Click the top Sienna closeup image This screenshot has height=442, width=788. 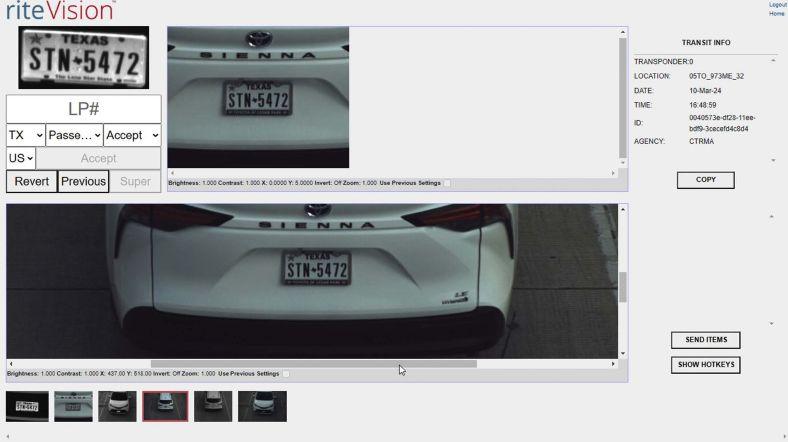click(258, 97)
